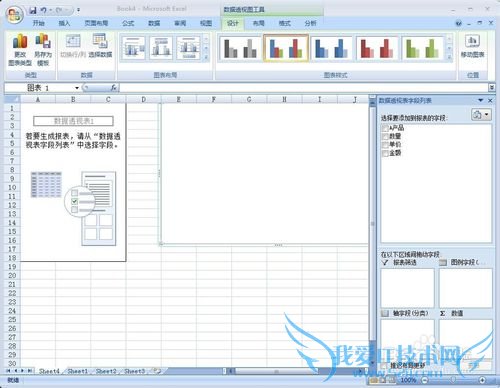Apply the multicolor blue-red-green chart style
500x388 pixels.
pyautogui.click(x=286, y=48)
